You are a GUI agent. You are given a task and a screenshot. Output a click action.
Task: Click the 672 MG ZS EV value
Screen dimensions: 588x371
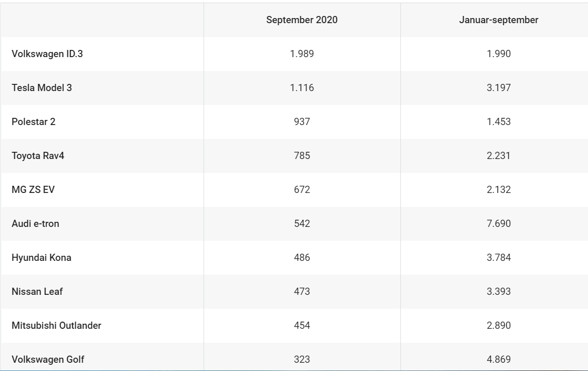302,190
